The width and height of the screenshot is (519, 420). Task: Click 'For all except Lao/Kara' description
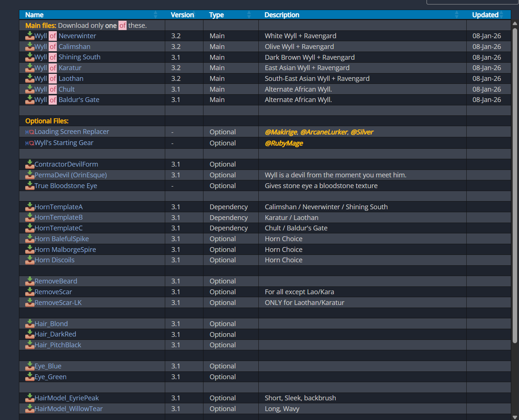[300, 292]
